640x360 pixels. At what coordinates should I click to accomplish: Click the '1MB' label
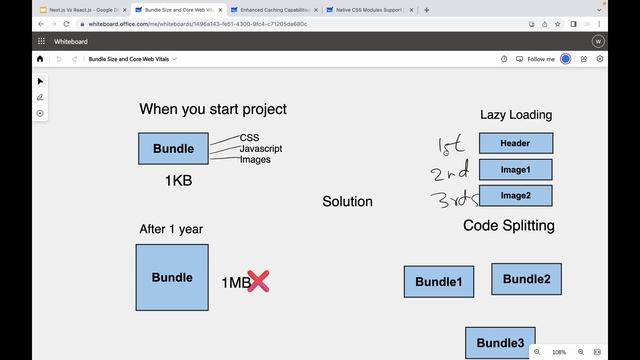pos(236,283)
